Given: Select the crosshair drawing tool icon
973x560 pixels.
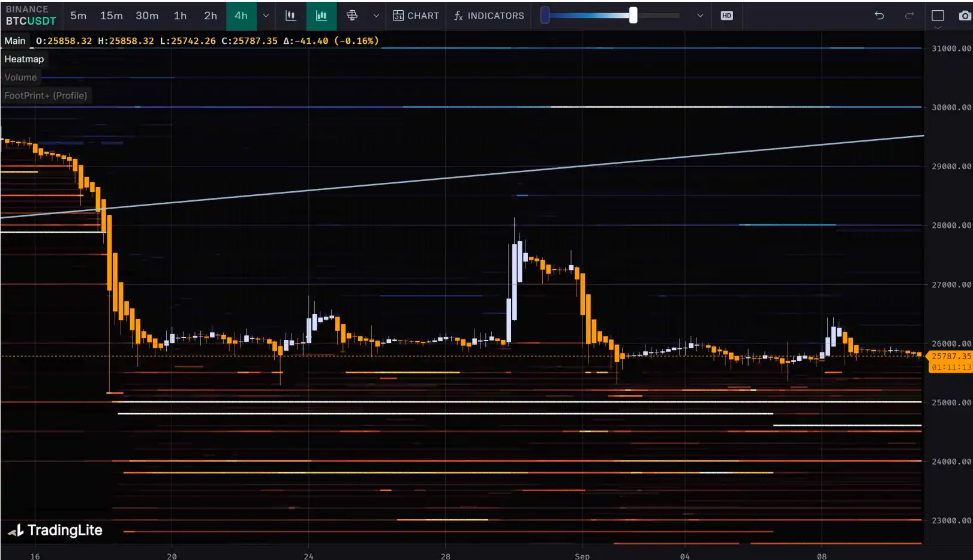Looking at the screenshot, I should [352, 16].
